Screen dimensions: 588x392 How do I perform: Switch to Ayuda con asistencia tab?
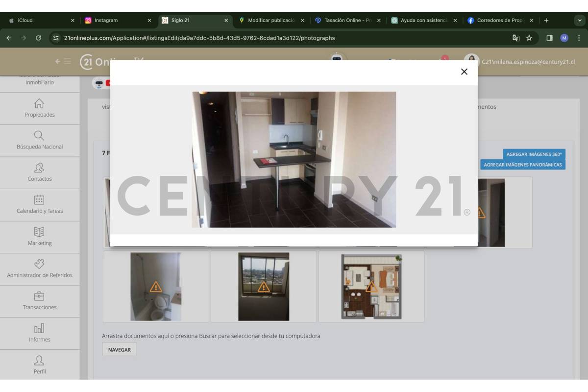[424, 21]
